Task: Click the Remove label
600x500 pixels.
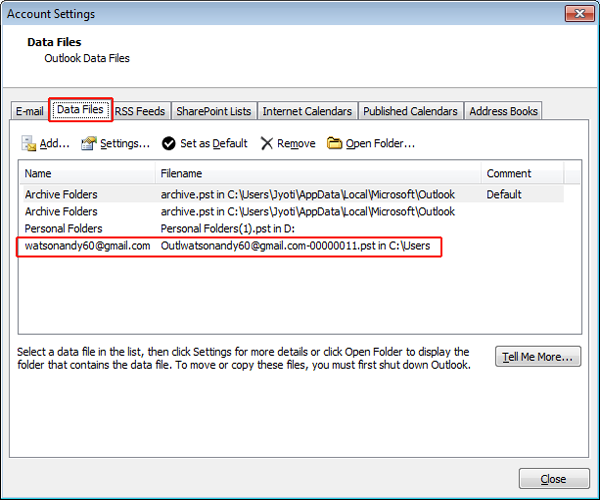Action: [x=296, y=143]
